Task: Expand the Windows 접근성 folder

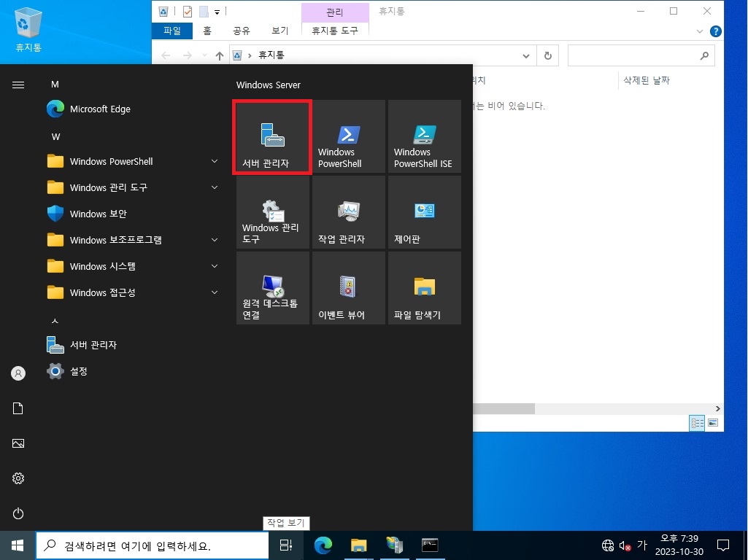Action: 134,292
